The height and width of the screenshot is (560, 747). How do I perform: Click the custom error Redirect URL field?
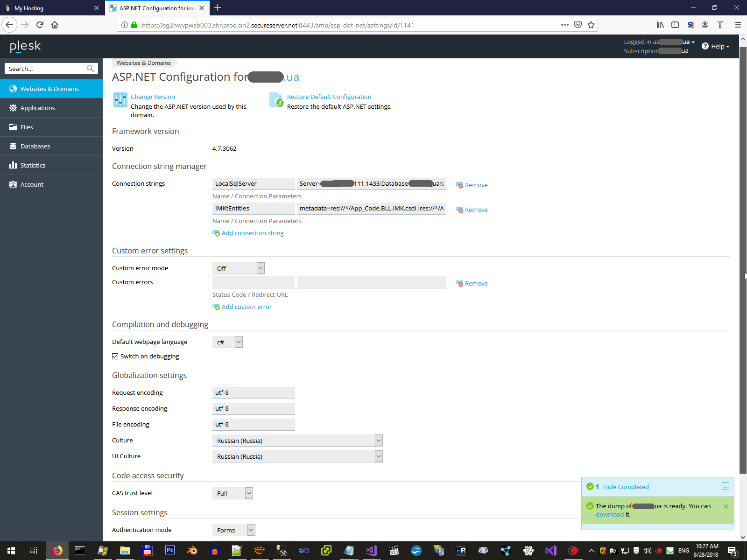(372, 282)
